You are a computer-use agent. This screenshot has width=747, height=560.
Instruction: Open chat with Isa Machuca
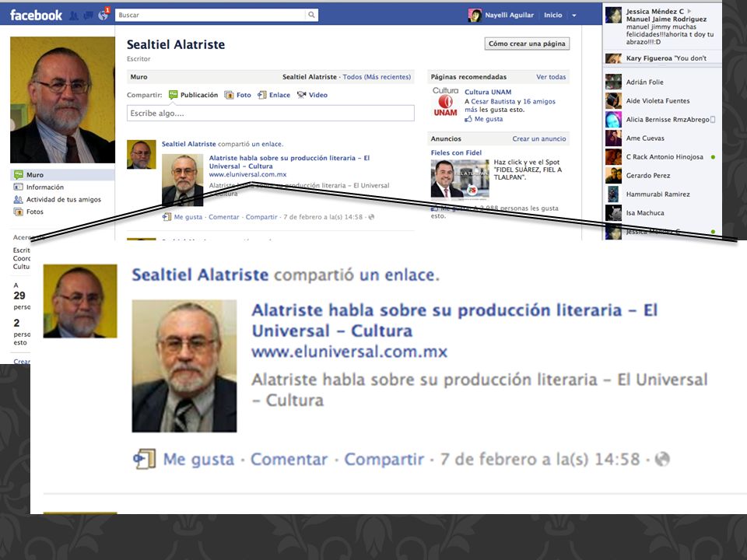coord(662,213)
